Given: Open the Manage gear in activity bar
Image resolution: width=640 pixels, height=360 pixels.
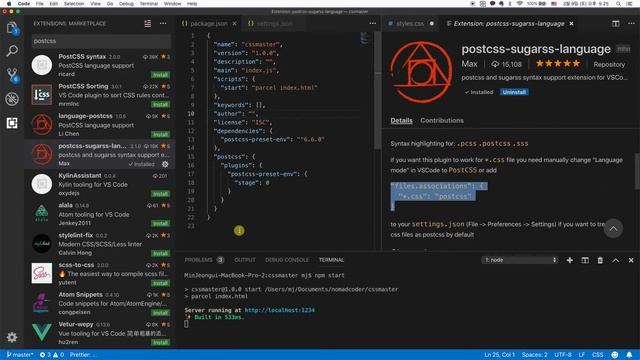Looking at the screenshot, I should pyautogui.click(x=12, y=337).
